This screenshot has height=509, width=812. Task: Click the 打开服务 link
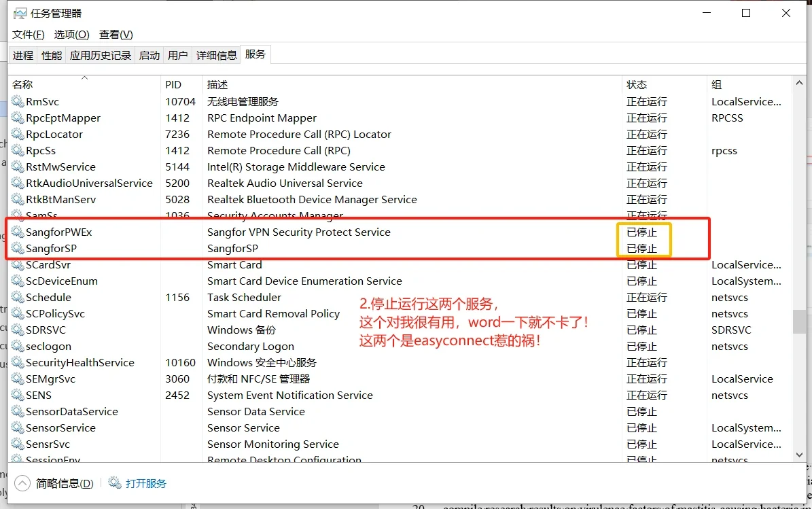(x=146, y=483)
